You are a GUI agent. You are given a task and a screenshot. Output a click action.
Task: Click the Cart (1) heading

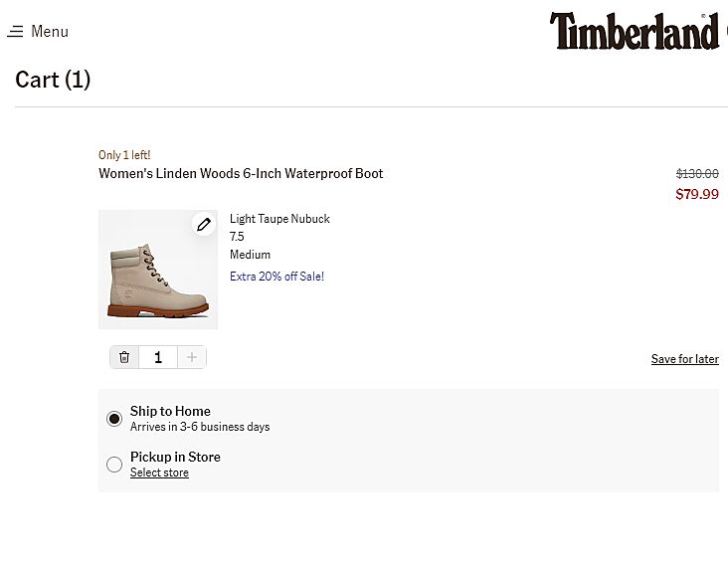(x=53, y=80)
